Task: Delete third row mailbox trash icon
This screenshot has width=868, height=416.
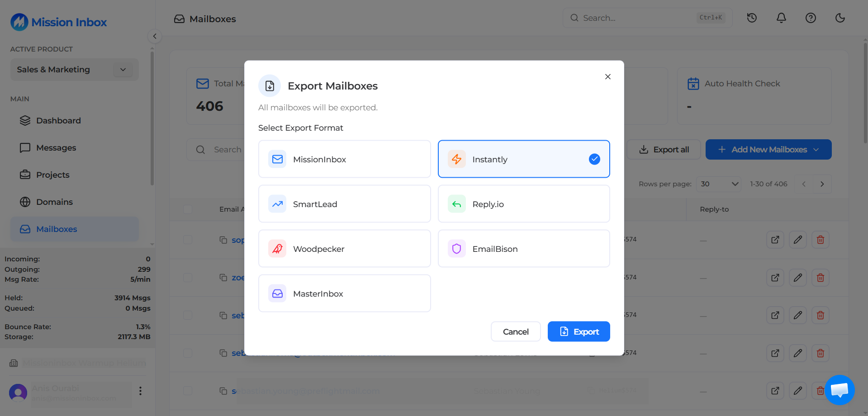Action: 821,315
